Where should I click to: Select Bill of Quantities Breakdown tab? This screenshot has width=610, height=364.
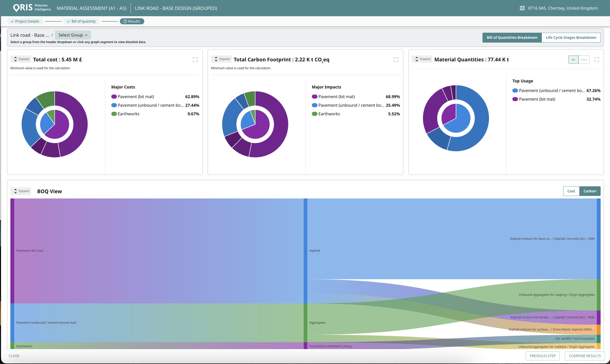[x=512, y=38]
